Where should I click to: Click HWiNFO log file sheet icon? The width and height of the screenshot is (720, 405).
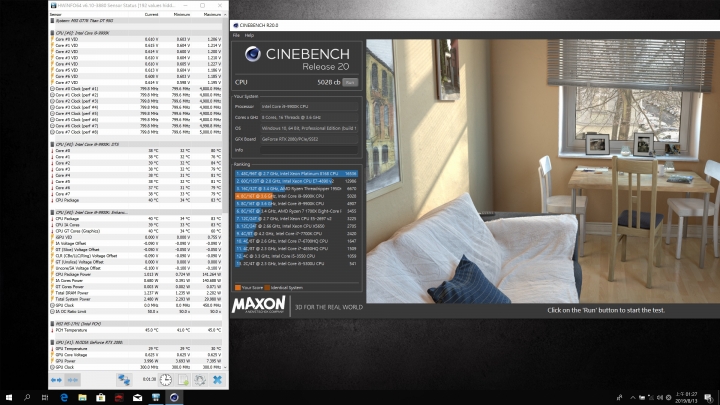pyautogui.click(x=183, y=380)
